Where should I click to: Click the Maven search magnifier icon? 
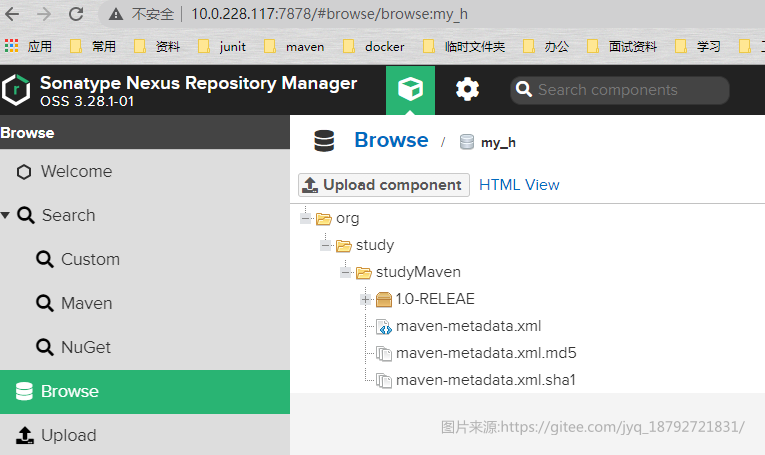(x=45, y=303)
